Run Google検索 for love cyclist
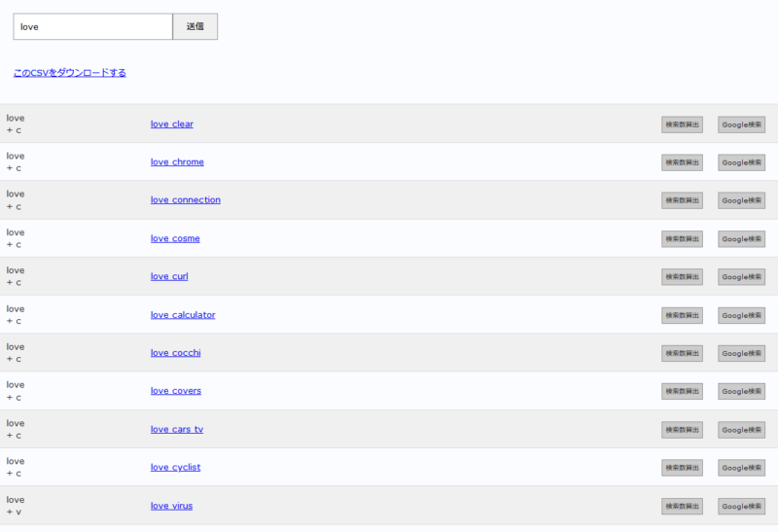The width and height of the screenshot is (778, 532). click(741, 468)
